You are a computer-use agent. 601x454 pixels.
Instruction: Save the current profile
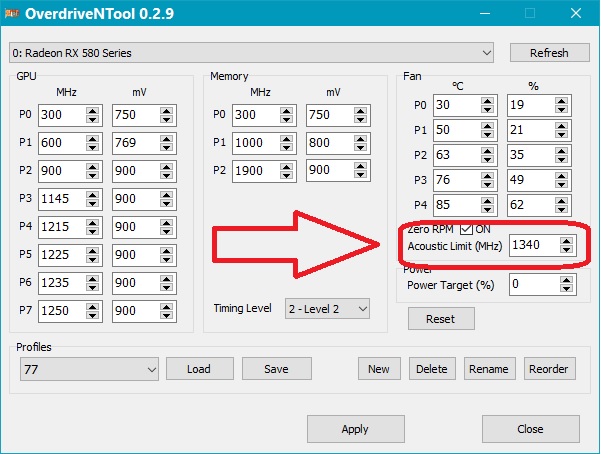[277, 369]
